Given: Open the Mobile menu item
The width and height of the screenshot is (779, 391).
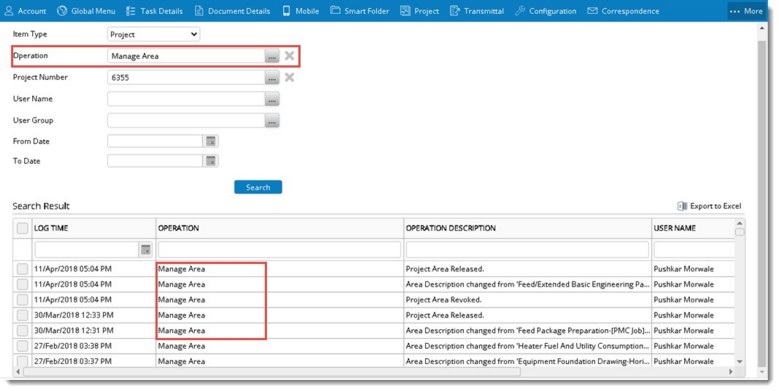Looking at the screenshot, I should [301, 11].
